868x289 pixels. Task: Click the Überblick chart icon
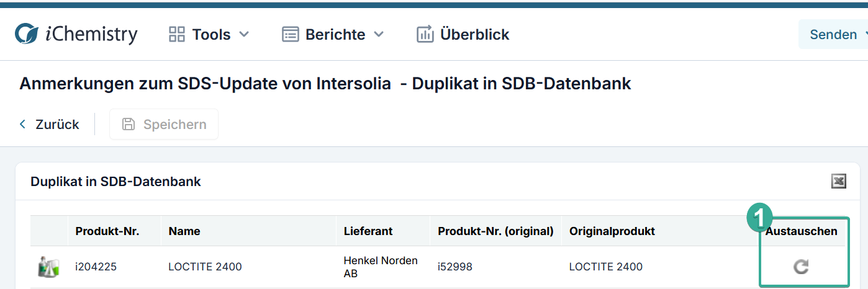pos(425,34)
